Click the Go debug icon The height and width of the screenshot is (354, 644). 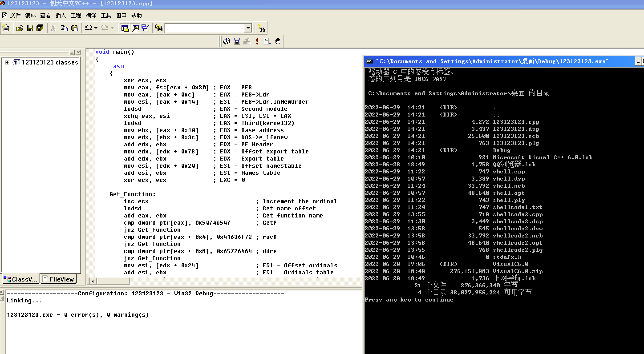coord(267,41)
